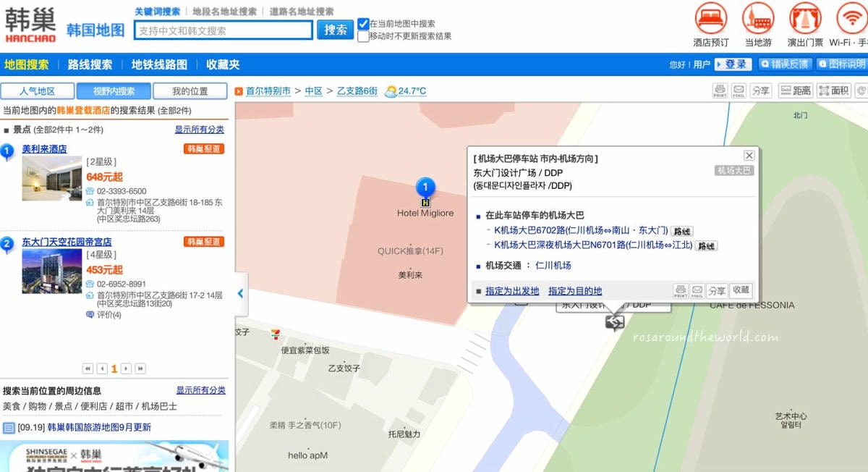Screen dimensions: 868x472
Task: Click the mail icon in map toolbar
Action: tap(739, 90)
